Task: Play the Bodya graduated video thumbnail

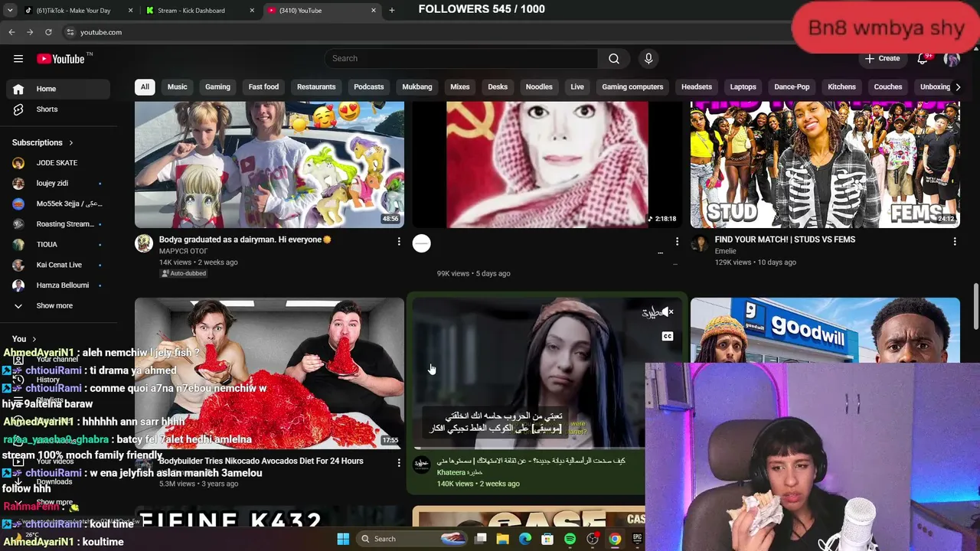Action: click(x=269, y=165)
